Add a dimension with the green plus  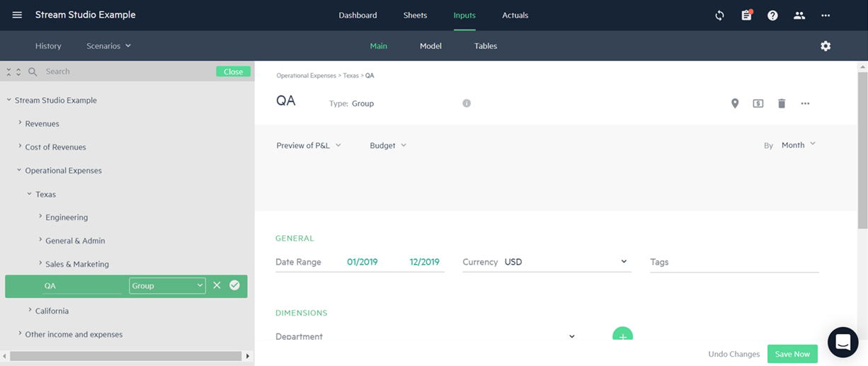point(622,336)
